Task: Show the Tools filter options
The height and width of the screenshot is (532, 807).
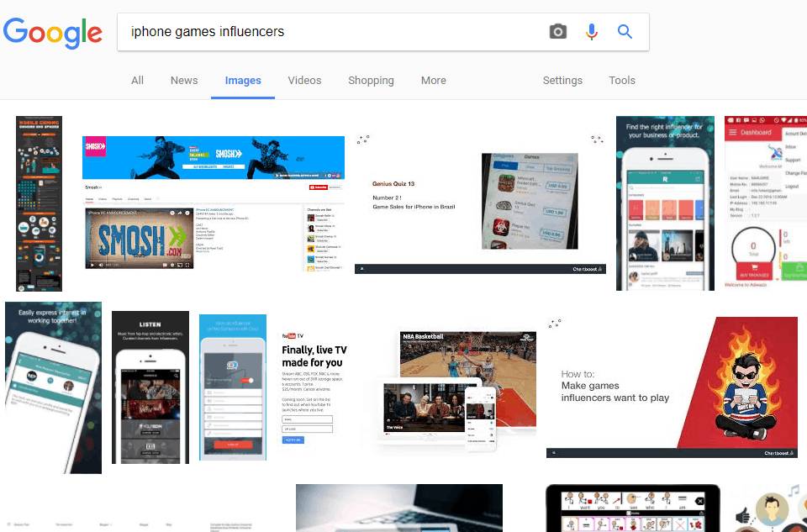Action: point(622,81)
